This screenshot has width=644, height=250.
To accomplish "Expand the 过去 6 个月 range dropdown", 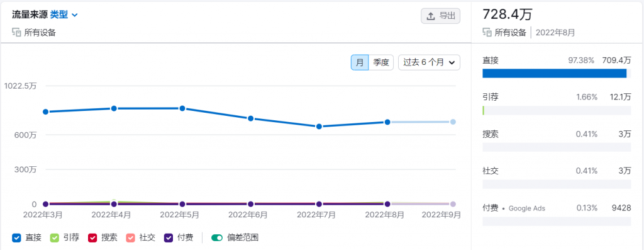I will 429,62.
